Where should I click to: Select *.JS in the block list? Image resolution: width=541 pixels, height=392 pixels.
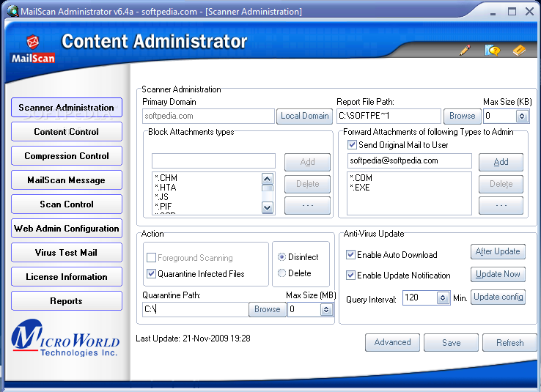[161, 197]
